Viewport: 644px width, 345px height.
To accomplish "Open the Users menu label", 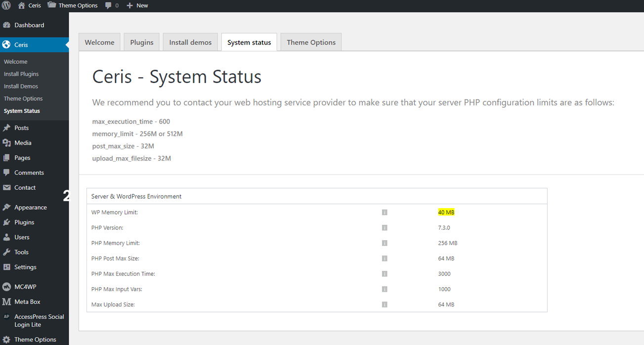I will click(22, 237).
